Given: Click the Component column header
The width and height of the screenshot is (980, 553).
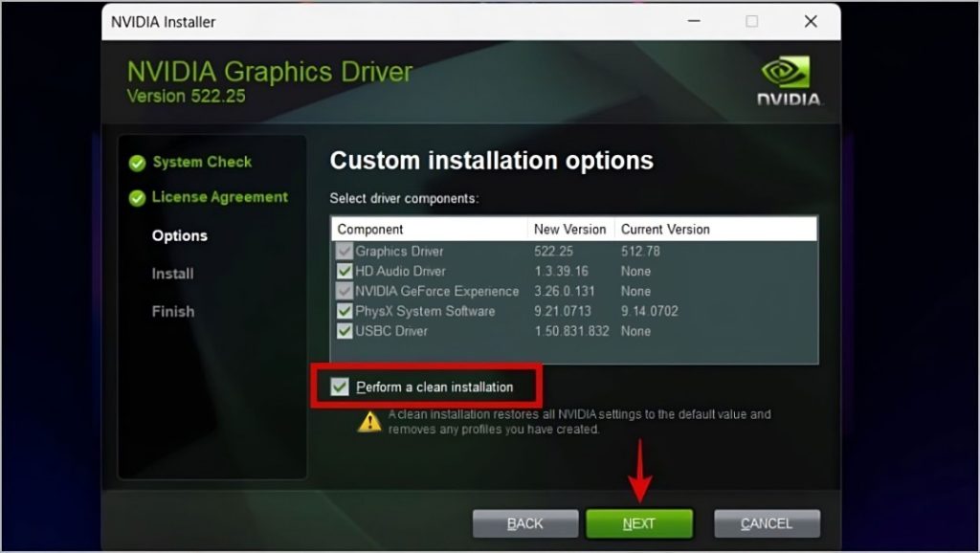Looking at the screenshot, I should click(430, 230).
